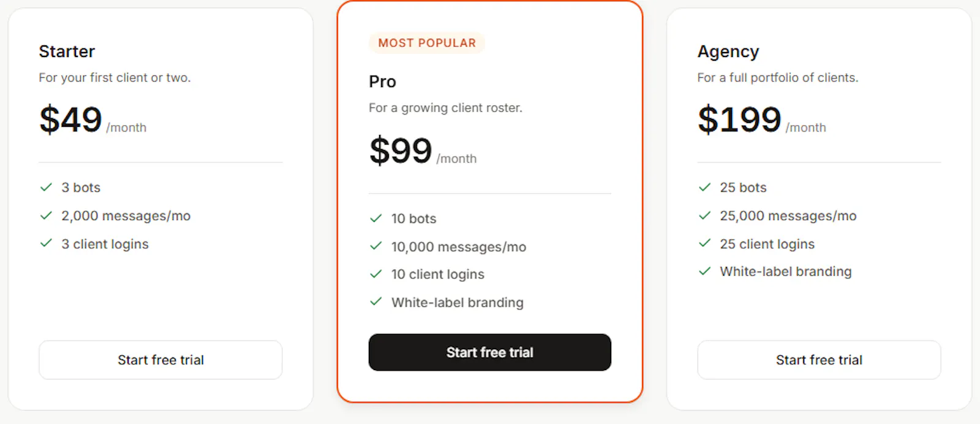Select the Starter plan title
The image size is (980, 424).
67,51
